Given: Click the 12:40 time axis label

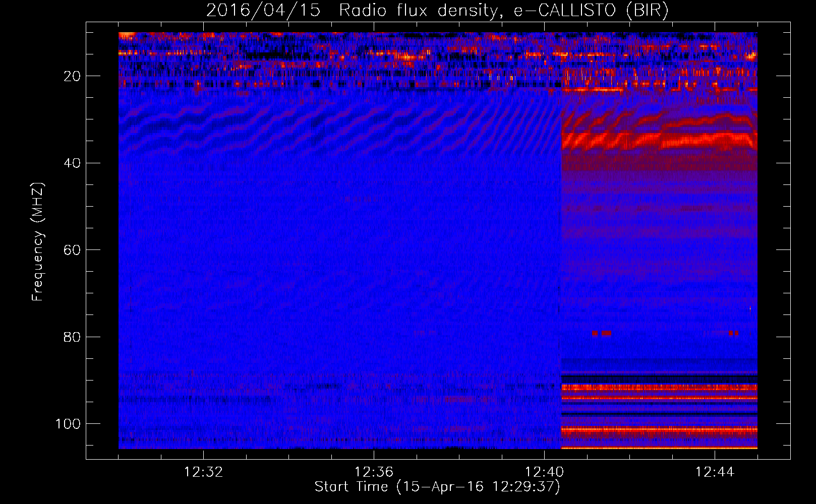Looking at the screenshot, I should click(544, 472).
